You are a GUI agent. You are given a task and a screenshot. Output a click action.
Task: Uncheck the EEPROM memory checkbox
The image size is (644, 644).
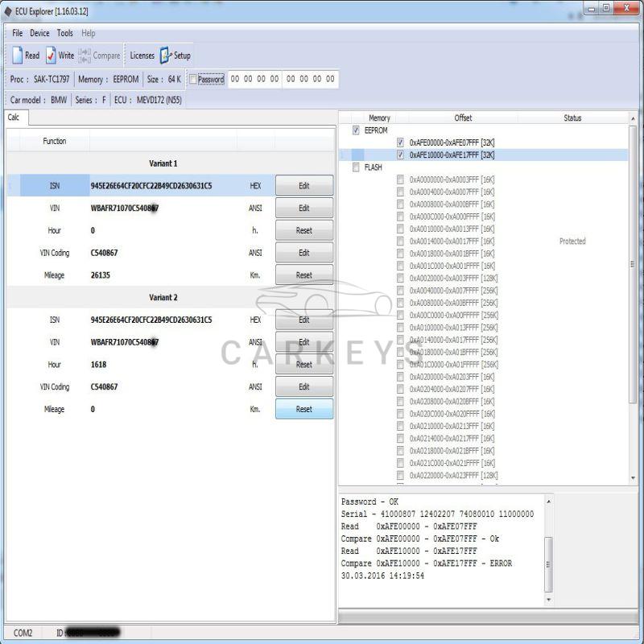[x=356, y=130]
